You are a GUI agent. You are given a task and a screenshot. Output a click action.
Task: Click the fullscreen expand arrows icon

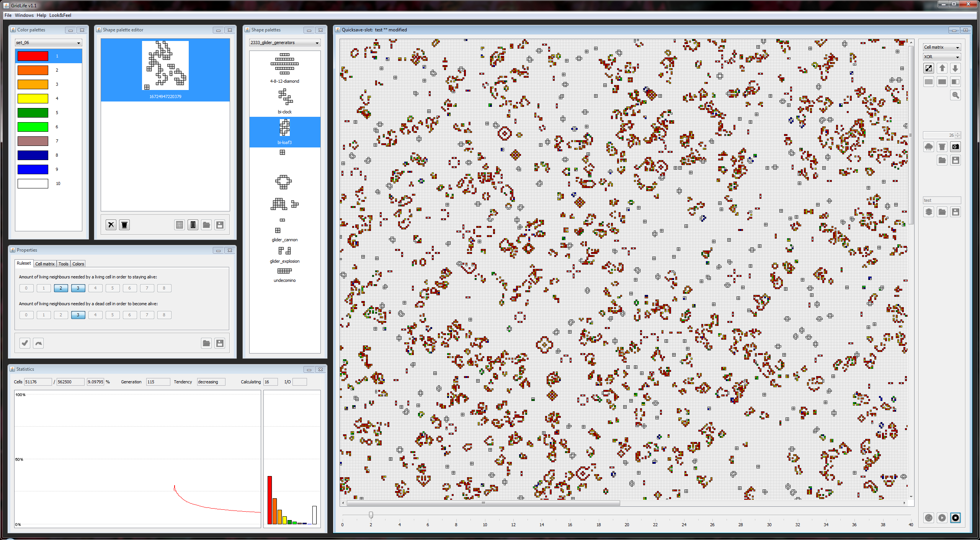click(x=929, y=69)
